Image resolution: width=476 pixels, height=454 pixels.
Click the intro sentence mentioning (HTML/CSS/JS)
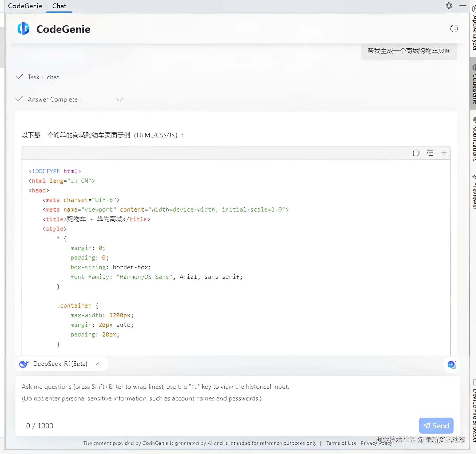coord(103,135)
